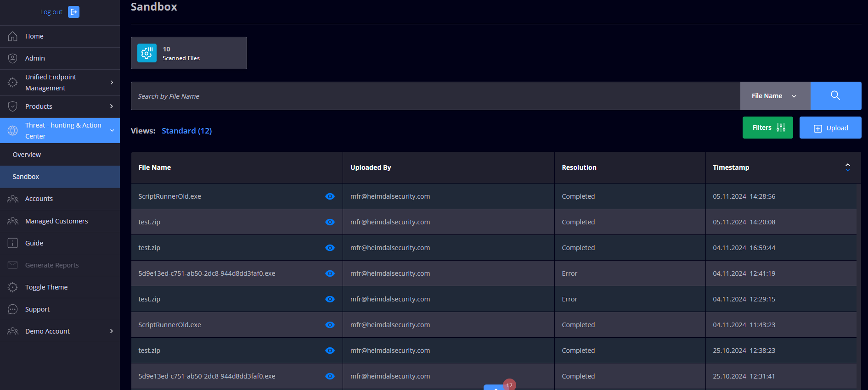The image size is (868, 390).
Task: Select the Standard (12) view
Action: [x=186, y=131]
